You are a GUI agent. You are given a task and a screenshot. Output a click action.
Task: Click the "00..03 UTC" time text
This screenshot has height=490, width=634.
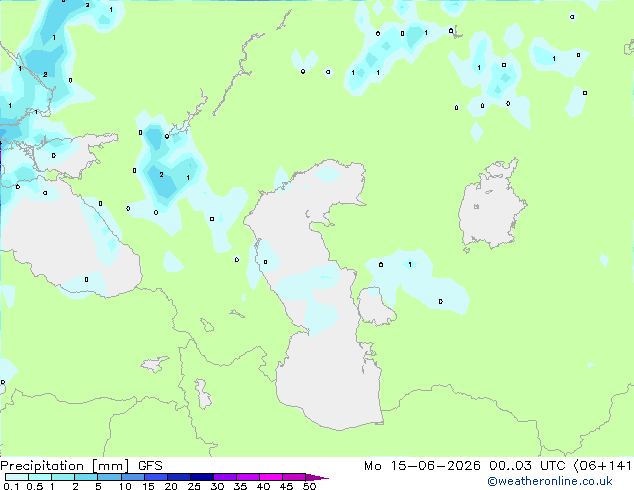tap(527, 466)
